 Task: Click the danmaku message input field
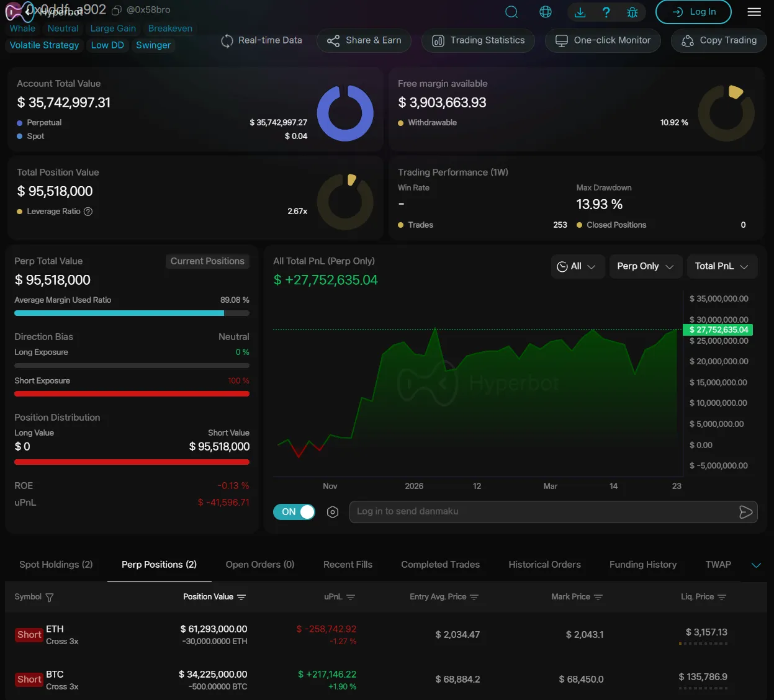540,512
